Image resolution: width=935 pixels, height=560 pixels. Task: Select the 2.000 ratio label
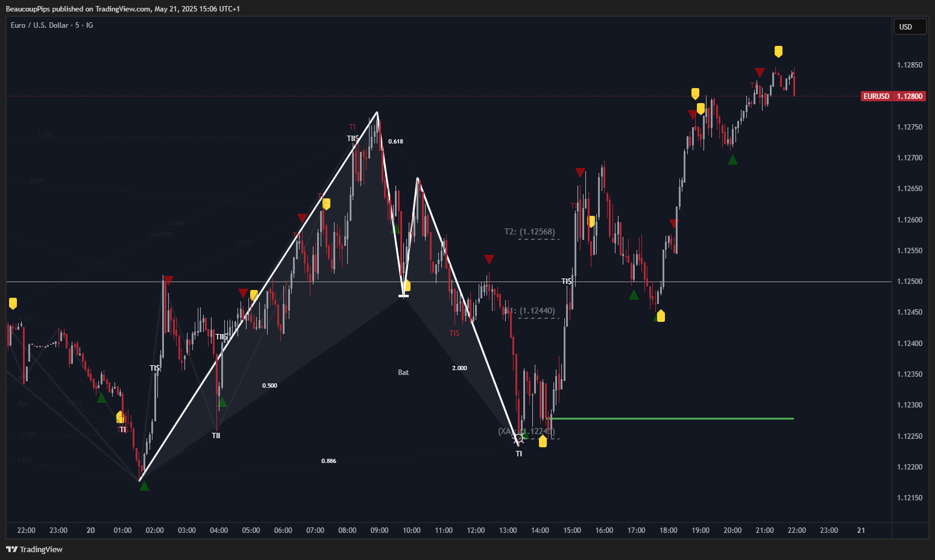[459, 368]
